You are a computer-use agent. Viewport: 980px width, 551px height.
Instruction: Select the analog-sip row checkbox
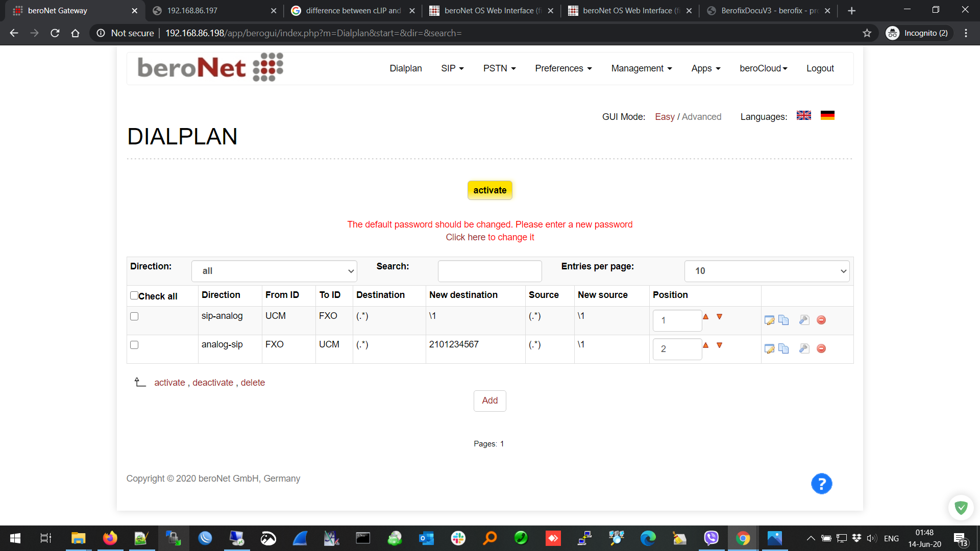(134, 345)
